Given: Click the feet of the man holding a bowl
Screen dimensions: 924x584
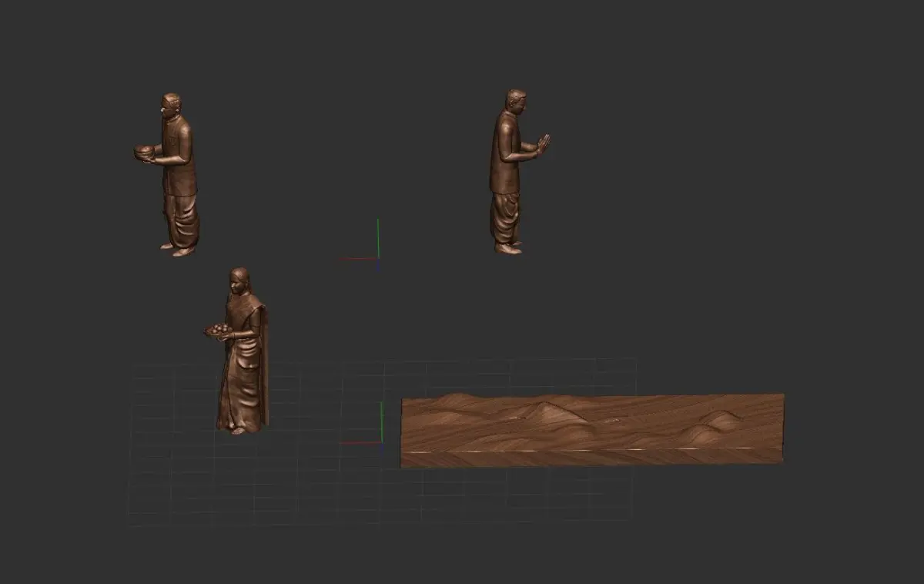Looking at the screenshot, I should (178, 249).
